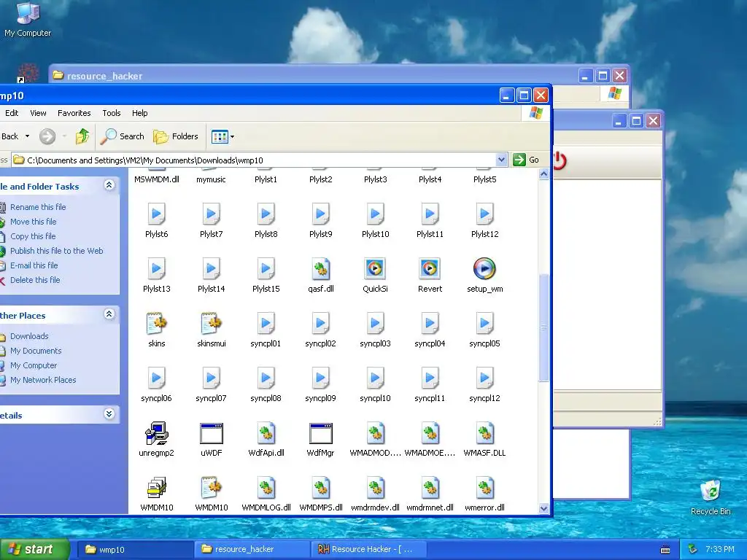Open the View menu
Image resolution: width=747 pixels, height=560 pixels.
(x=38, y=113)
